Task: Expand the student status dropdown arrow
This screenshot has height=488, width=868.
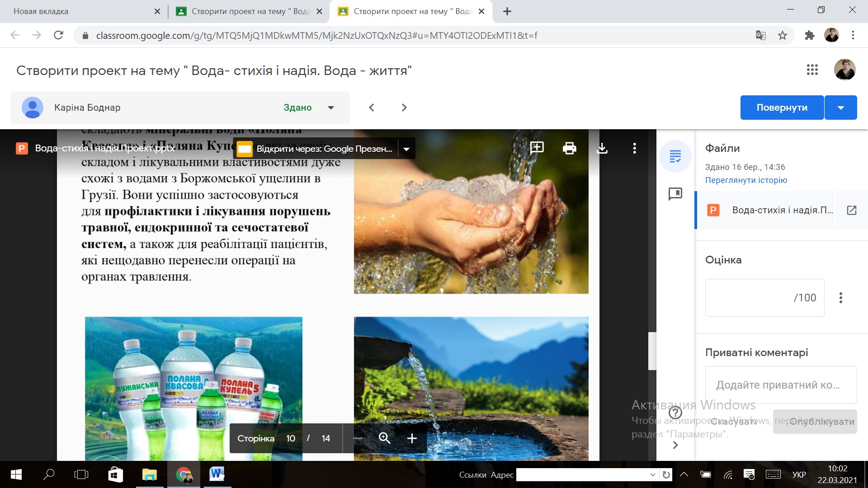Action: pyautogui.click(x=331, y=108)
